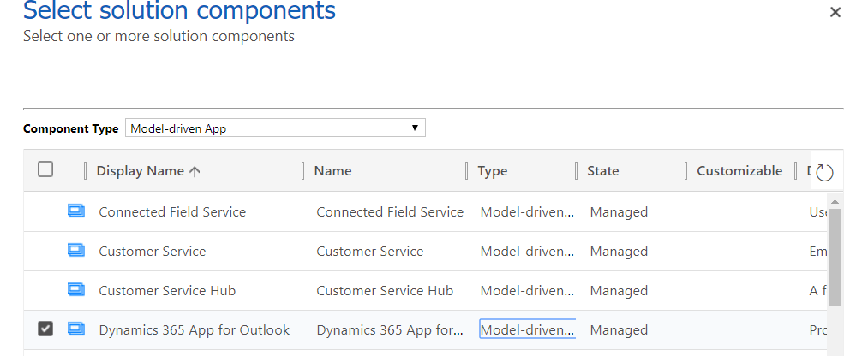Screen dimensions: 868x356
Task: Sort by the State column header
Action: pyautogui.click(x=603, y=171)
